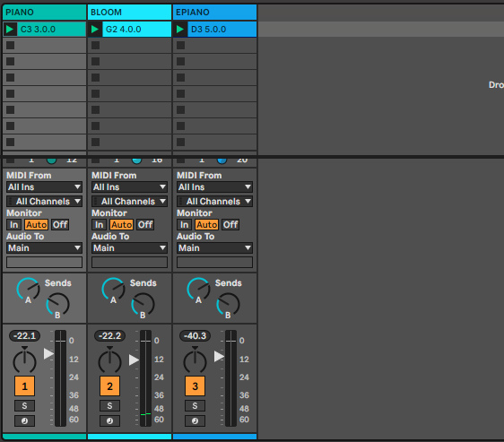Viewport: 504px width, 442px height.
Task: Set EPIANO monitor to Auto
Action: click(206, 224)
